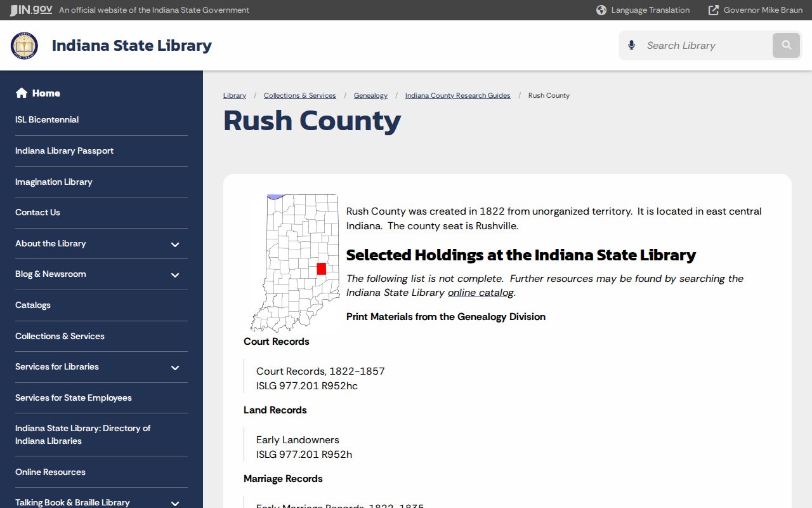
Task: Open the Catalogs sidebar item
Action: click(33, 305)
